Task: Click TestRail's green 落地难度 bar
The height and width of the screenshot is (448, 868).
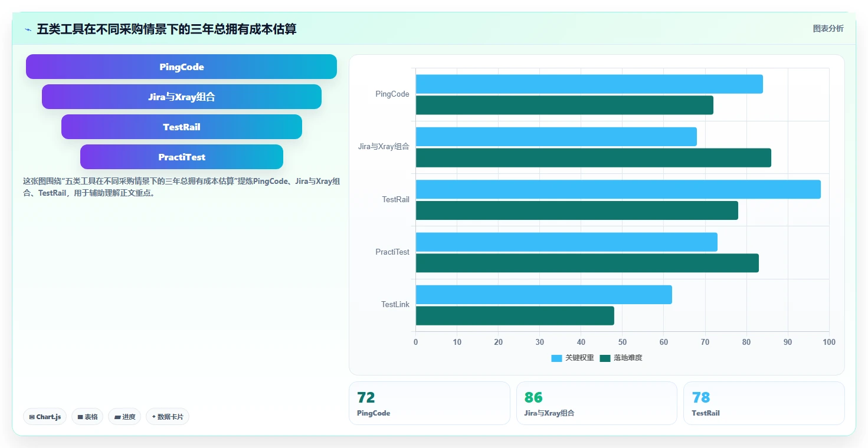Action: [x=577, y=210]
